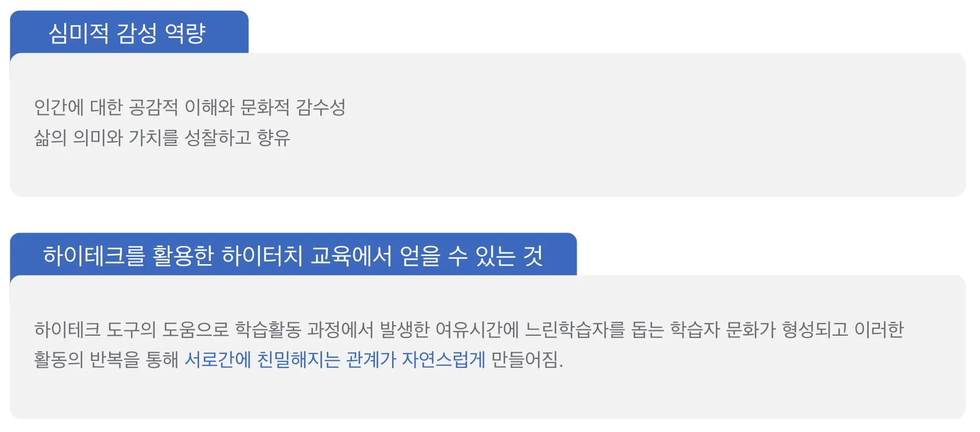Click the word 느린학습자를 in the second panel
This screenshot has width=980, height=432.
click(575, 329)
